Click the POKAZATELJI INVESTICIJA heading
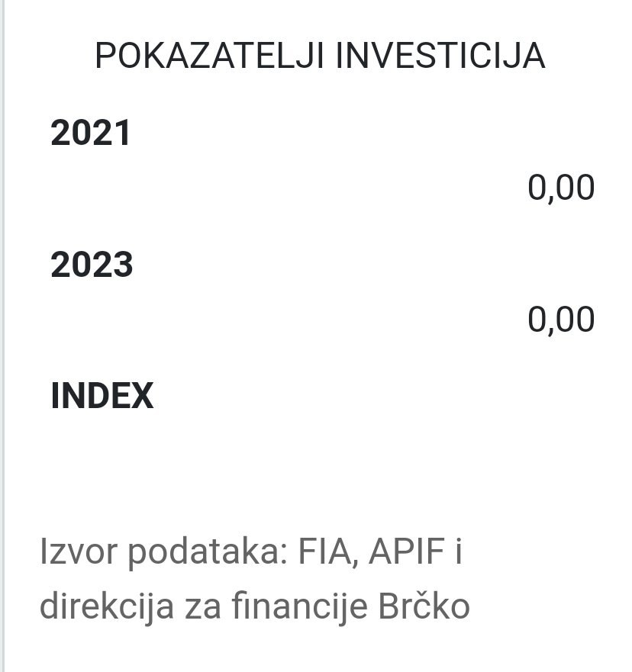 [x=320, y=56]
